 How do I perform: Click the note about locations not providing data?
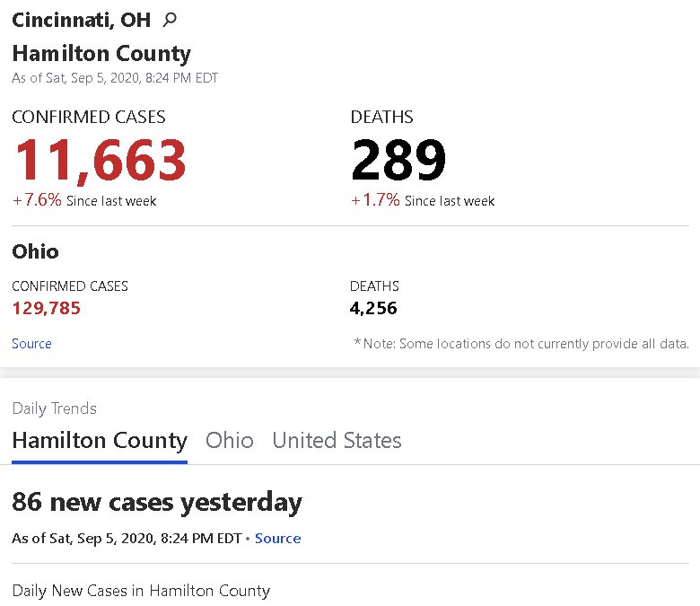pos(521,344)
